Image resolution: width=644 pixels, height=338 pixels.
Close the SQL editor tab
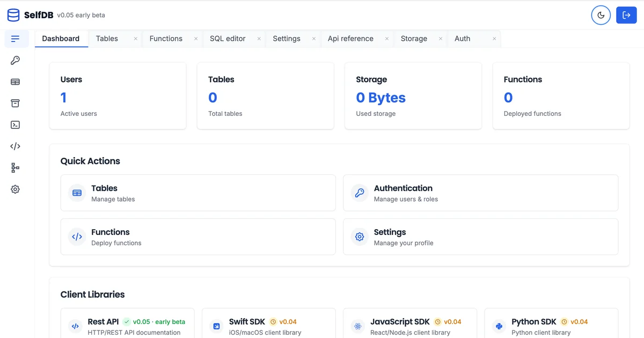pyautogui.click(x=259, y=39)
